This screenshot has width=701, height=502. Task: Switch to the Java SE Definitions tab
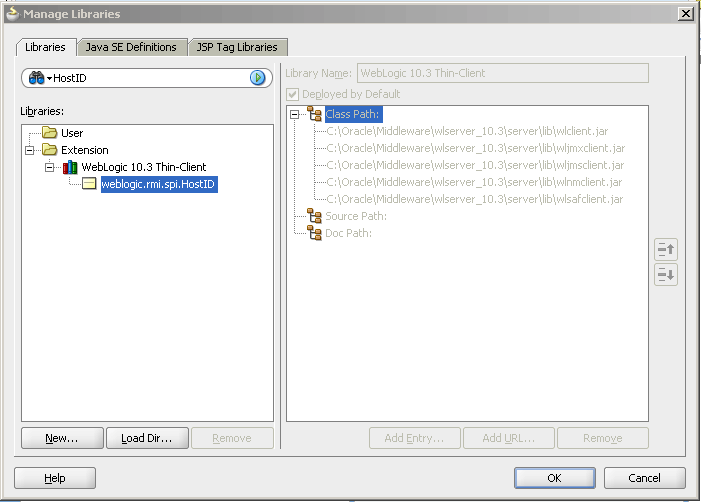point(131,47)
